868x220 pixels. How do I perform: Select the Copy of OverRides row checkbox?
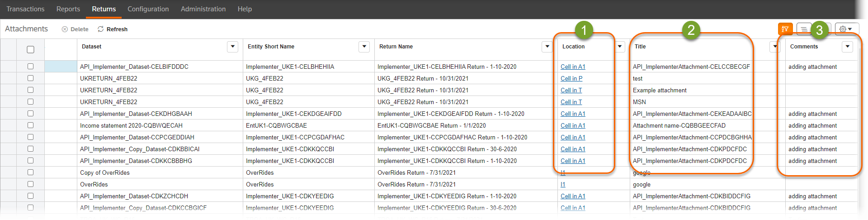(x=30, y=172)
